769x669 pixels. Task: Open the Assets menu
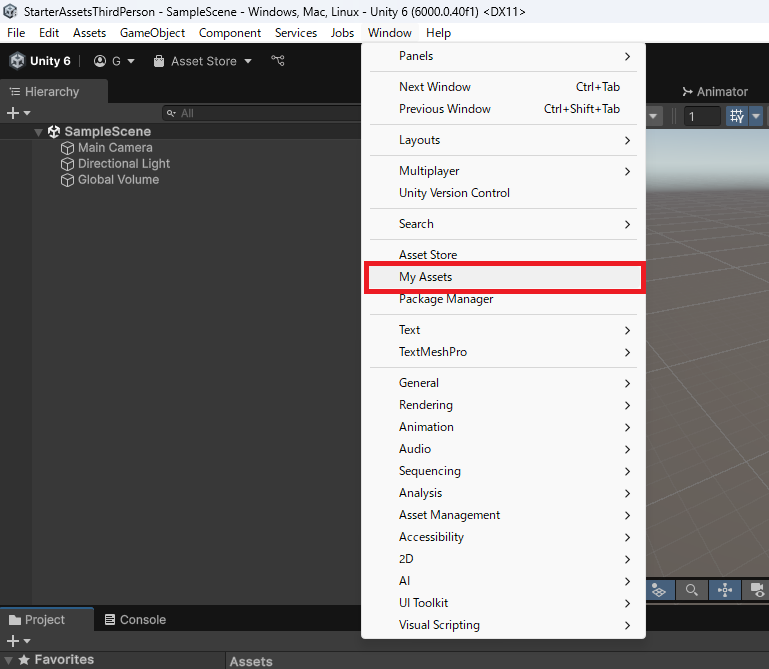click(x=89, y=33)
